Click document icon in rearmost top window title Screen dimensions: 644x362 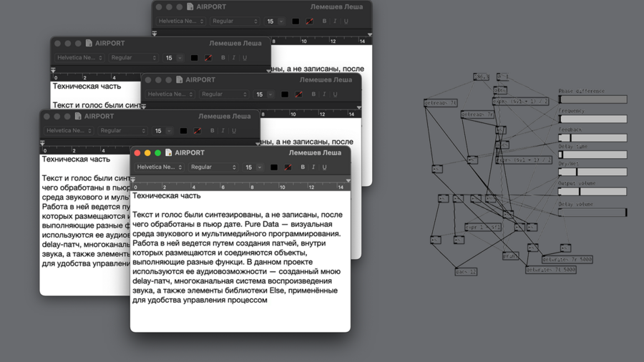tap(190, 6)
